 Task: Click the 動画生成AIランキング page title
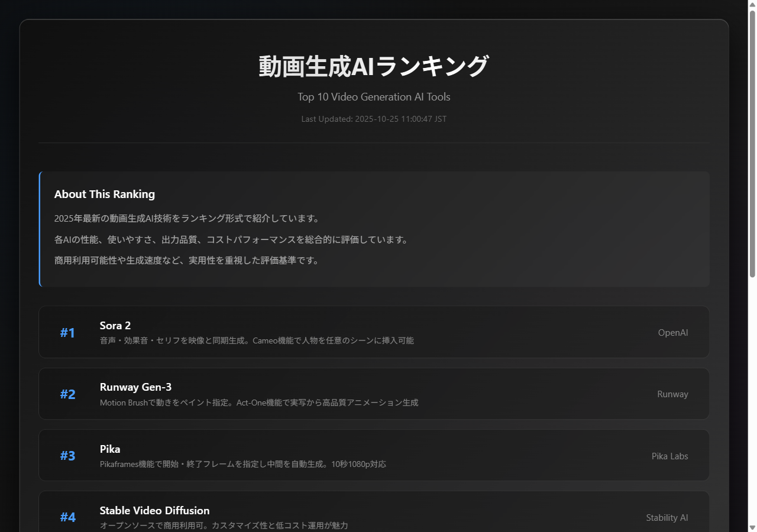pyautogui.click(x=374, y=66)
